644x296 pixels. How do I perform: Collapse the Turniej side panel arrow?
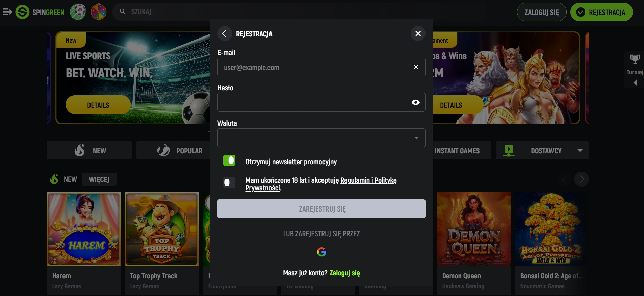pyautogui.click(x=635, y=83)
